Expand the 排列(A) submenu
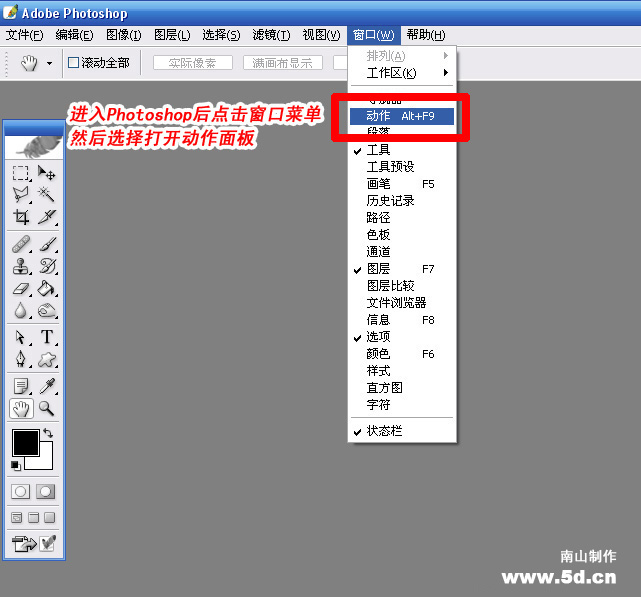The width and height of the screenshot is (641, 597). [402, 56]
